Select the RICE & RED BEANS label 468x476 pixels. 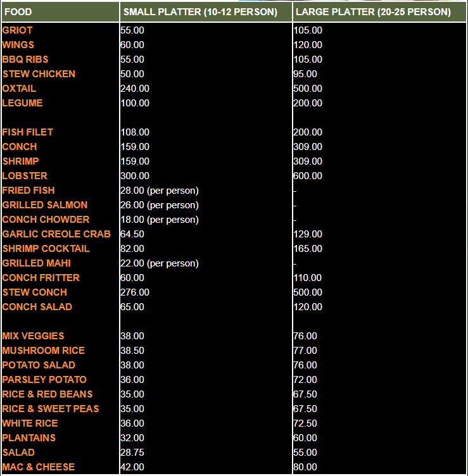tap(47, 394)
